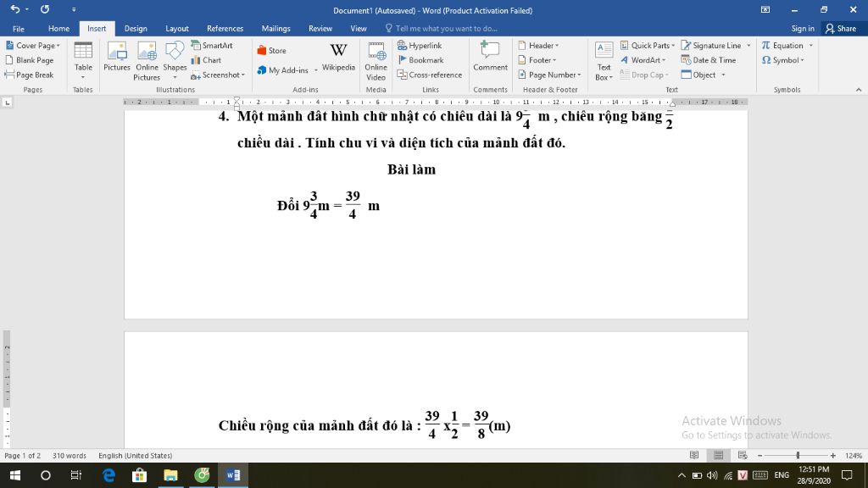Switch to the Layout tab
The image size is (868, 488).
(177, 29)
